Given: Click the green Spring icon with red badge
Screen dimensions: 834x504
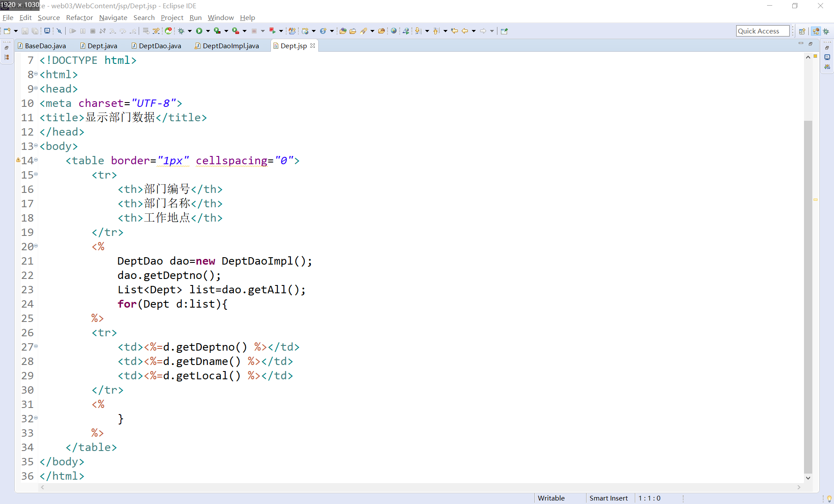Looking at the screenshot, I should 168,31.
